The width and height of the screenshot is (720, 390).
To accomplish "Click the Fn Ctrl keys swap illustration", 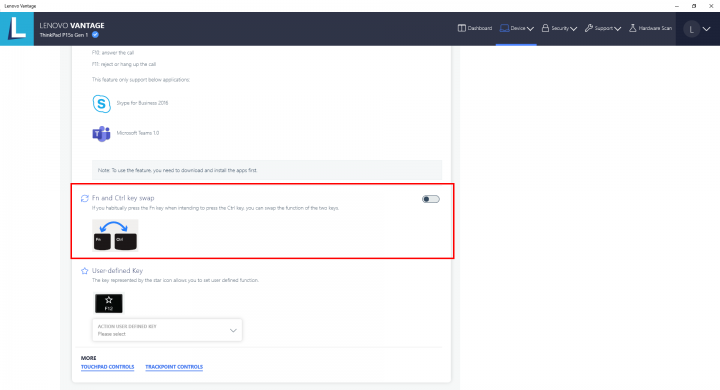I will [115, 235].
